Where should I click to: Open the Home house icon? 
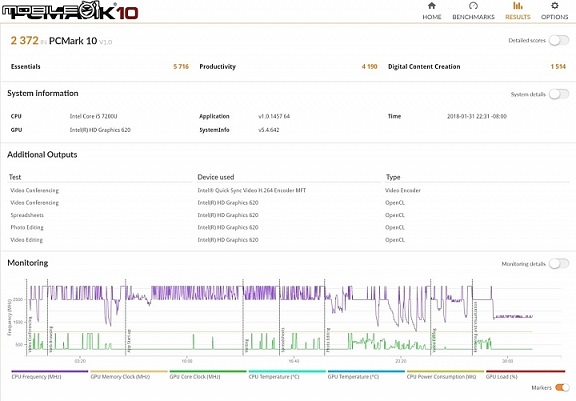(432, 6)
